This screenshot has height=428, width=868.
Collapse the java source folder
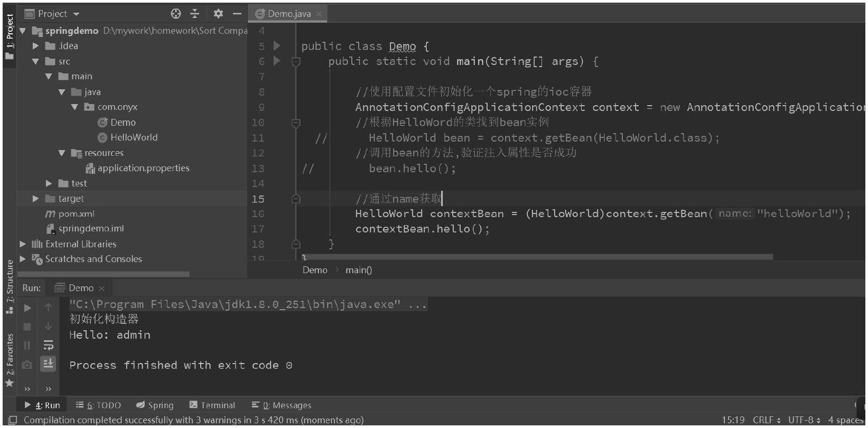62,92
